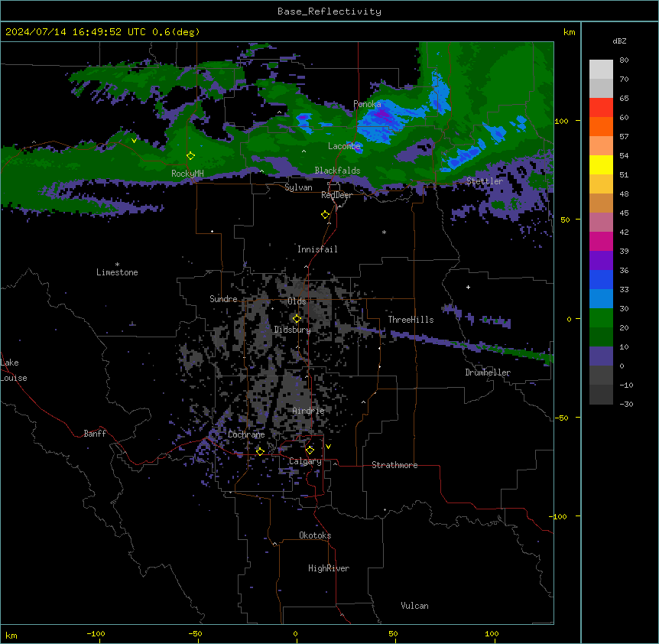659x644 pixels.
Task: Click the white swatch between 80 and 70 dBZ
Action: 601,70
